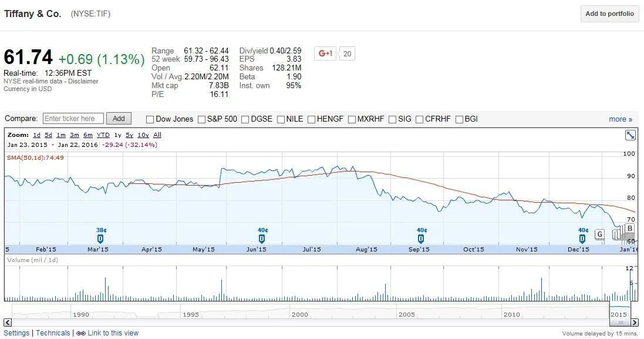Enable NILE comparison checkbox

(x=281, y=119)
